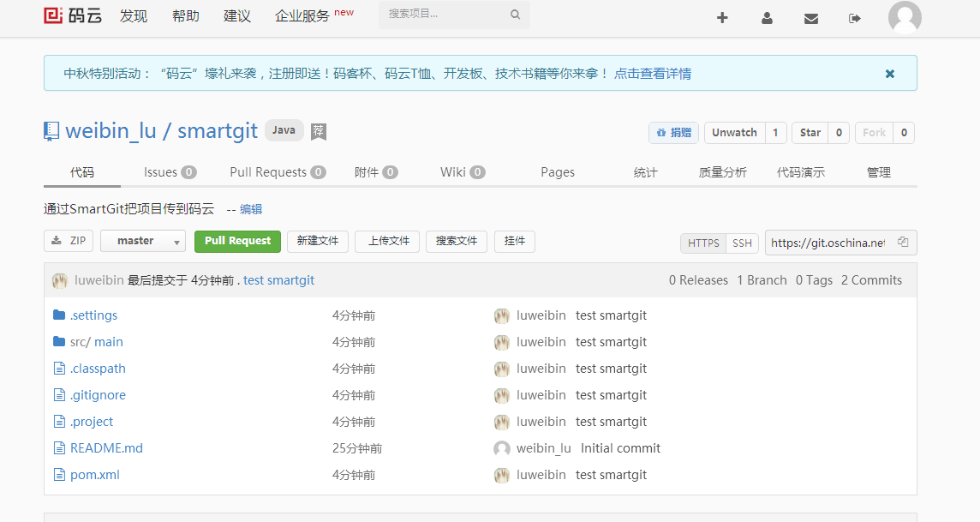Click the 捐赠 donate button
The width and height of the screenshot is (980, 522).
(673, 133)
